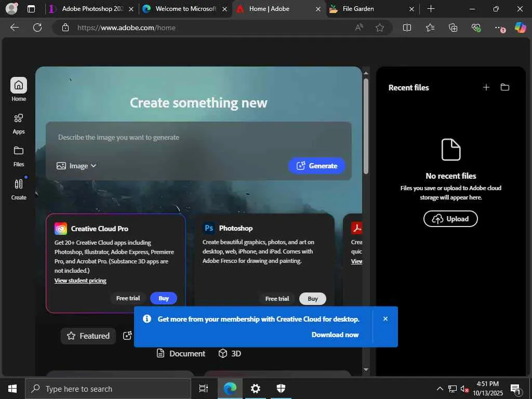Click the image description prompt field
This screenshot has height=399, width=532.
click(198, 137)
